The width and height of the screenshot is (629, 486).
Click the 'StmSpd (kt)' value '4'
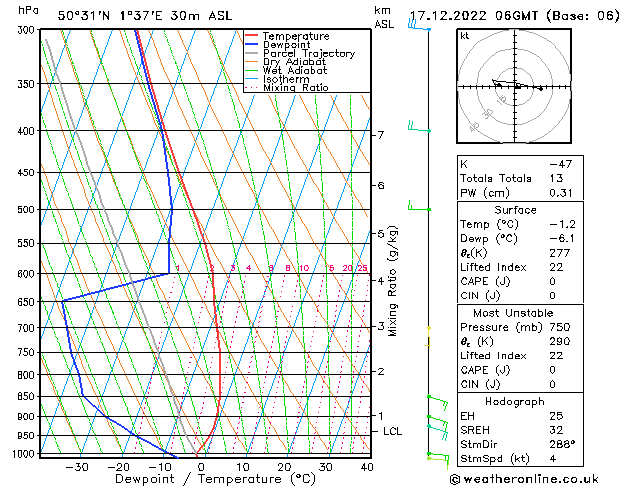click(x=553, y=458)
